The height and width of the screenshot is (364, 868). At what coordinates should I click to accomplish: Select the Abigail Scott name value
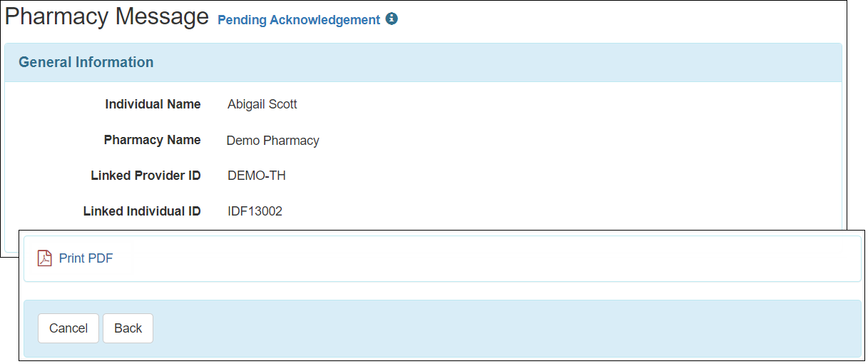pyautogui.click(x=262, y=104)
